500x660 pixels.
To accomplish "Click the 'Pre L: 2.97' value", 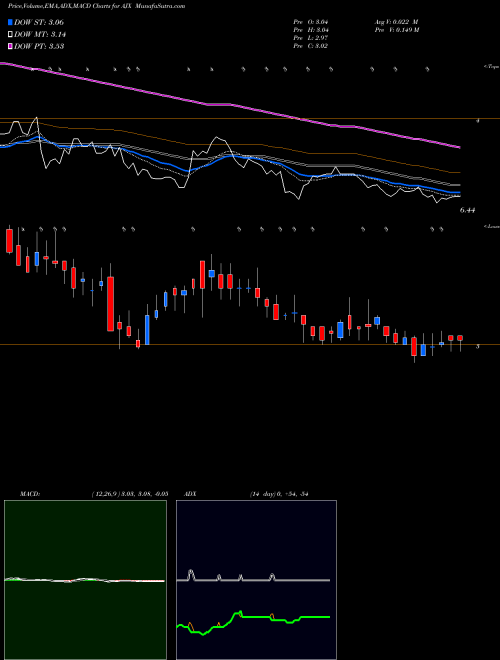I will [311, 38].
